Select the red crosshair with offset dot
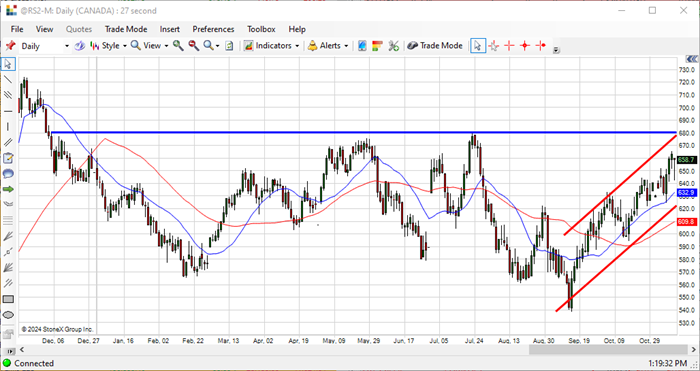The height and width of the screenshot is (371, 700). tap(541, 46)
